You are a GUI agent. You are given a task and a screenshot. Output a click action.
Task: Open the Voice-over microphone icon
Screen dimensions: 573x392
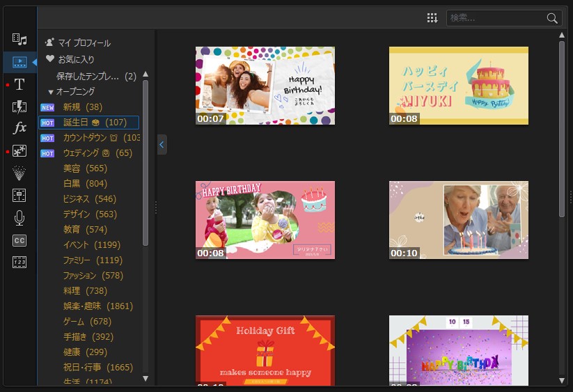point(19,218)
